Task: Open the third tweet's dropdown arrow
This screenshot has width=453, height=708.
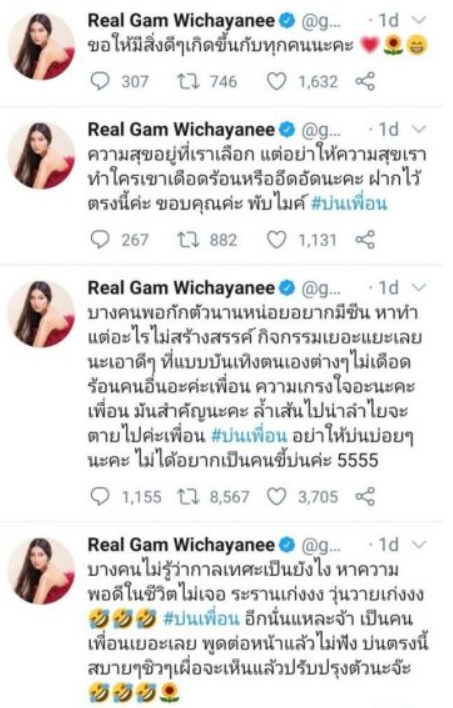Action: point(420,288)
